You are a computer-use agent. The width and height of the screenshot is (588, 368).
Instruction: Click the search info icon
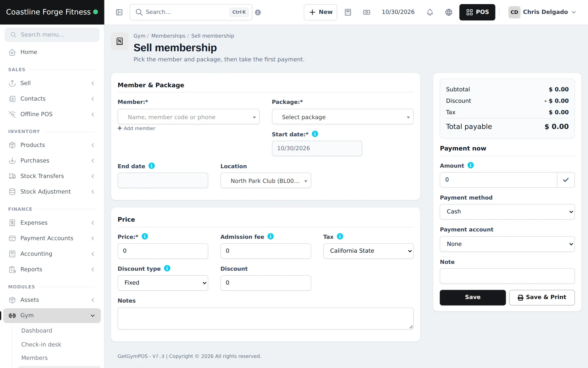[x=258, y=12]
